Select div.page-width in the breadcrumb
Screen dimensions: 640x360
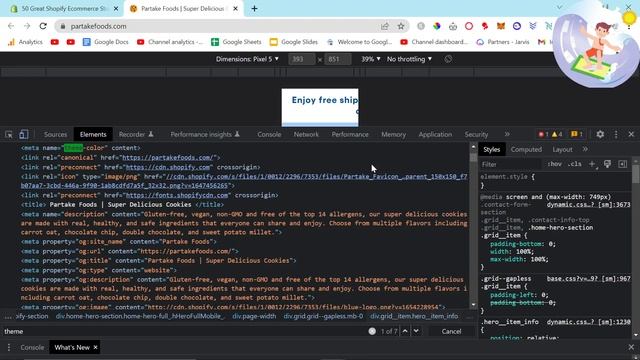pyautogui.click(x=254, y=316)
